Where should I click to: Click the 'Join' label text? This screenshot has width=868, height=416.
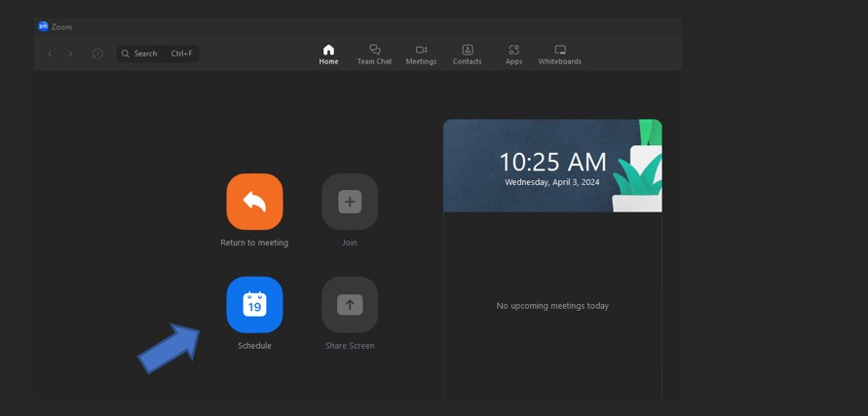click(x=350, y=243)
